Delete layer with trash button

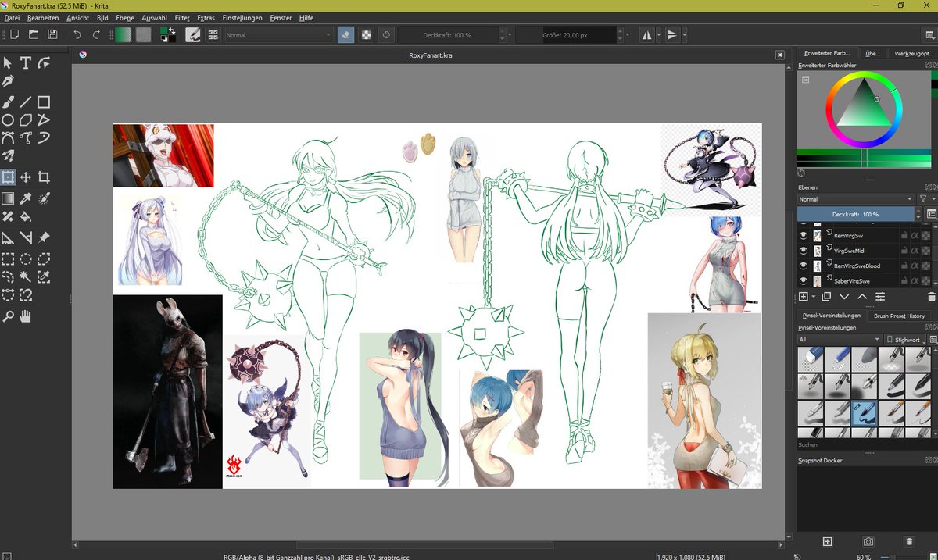pyautogui.click(x=930, y=297)
